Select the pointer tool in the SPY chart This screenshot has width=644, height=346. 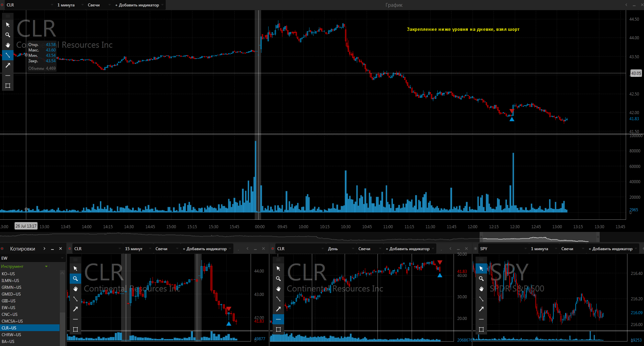[481, 268]
